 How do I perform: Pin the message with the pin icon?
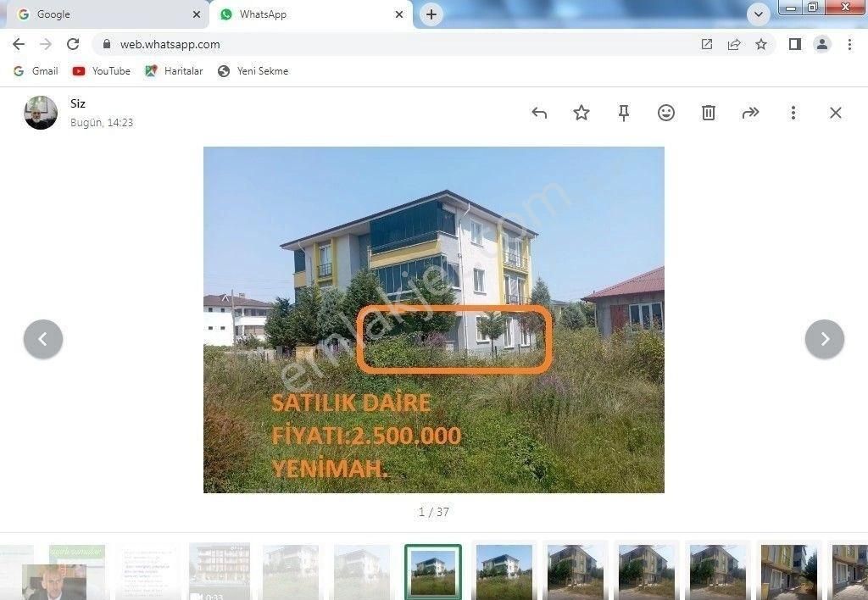(x=624, y=113)
